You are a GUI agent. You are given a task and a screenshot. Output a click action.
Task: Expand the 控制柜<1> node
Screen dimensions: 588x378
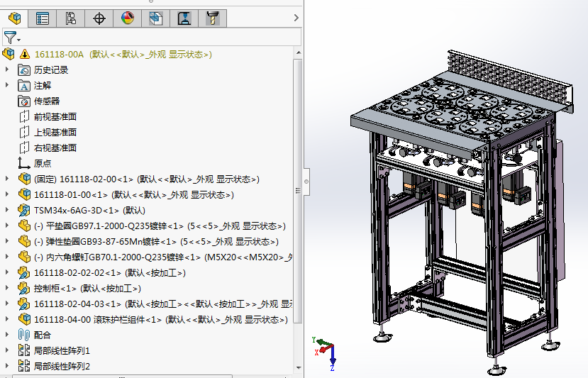(7, 288)
